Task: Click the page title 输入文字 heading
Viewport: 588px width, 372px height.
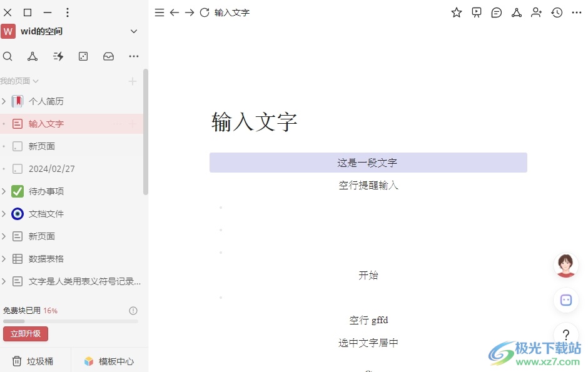Action: (255, 122)
